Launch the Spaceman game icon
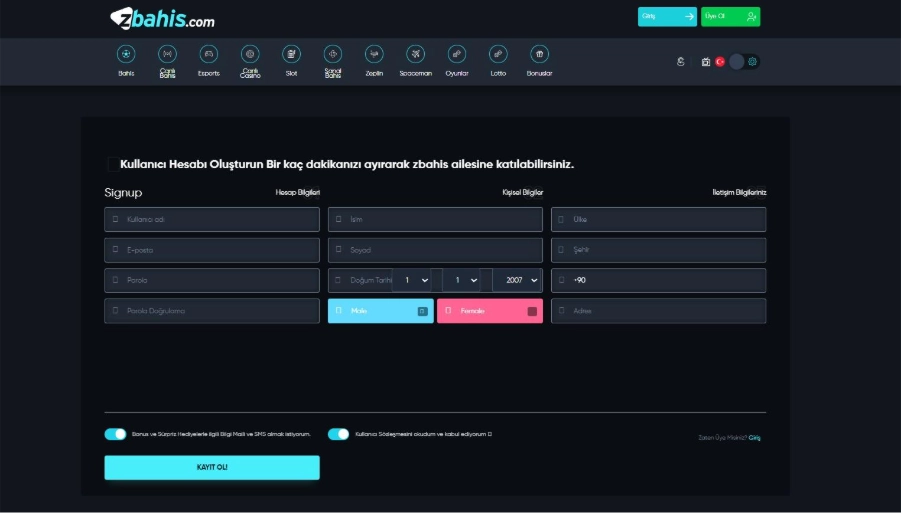Viewport: 901px width, 513px height. pyautogui.click(x=415, y=54)
